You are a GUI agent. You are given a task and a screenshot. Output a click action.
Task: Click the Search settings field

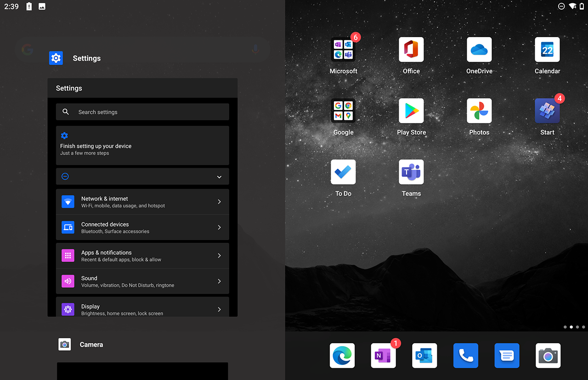click(x=142, y=112)
